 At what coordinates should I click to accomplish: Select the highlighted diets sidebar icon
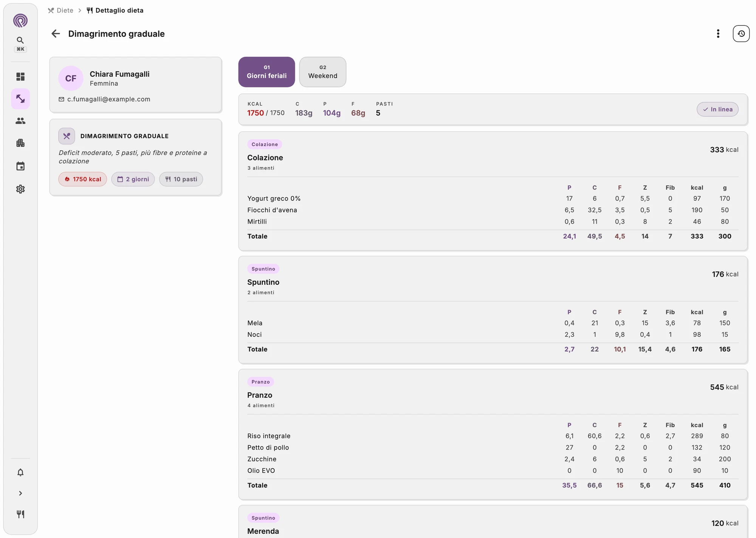(20, 99)
